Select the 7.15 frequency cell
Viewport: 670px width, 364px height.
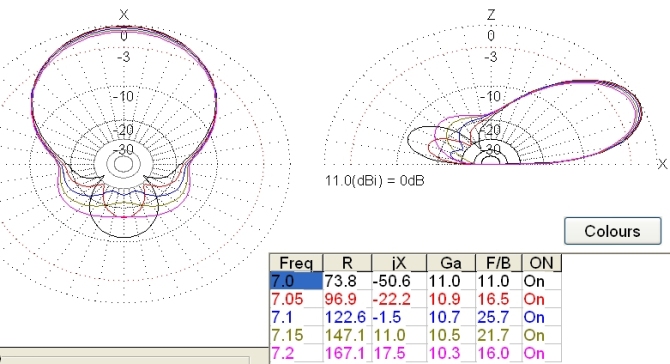[x=297, y=335]
